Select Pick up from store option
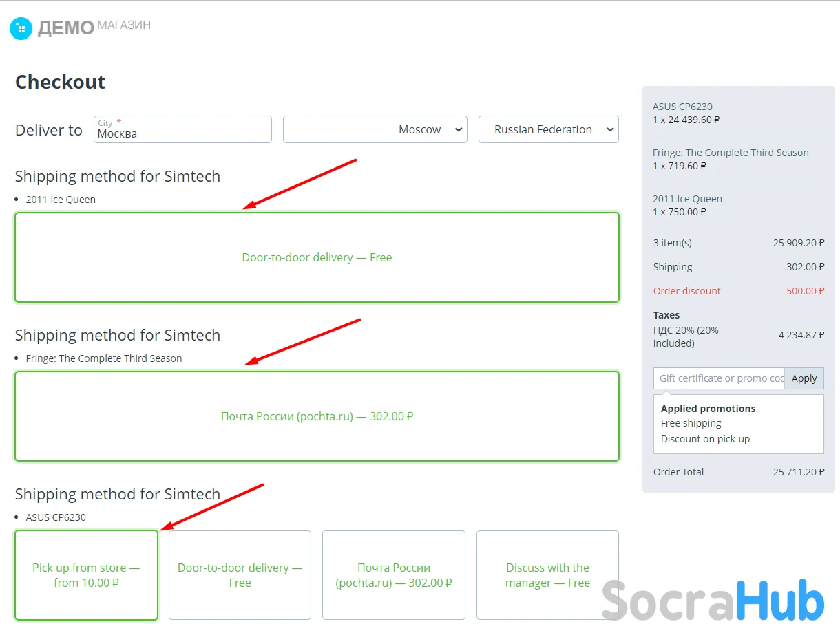Image resolution: width=840 pixels, height=624 pixels. tap(86, 575)
